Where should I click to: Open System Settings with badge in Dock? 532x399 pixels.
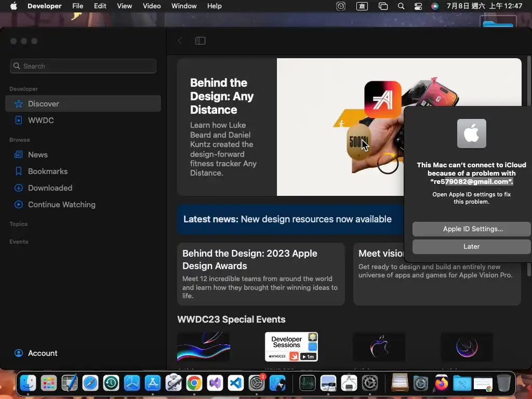257,383
